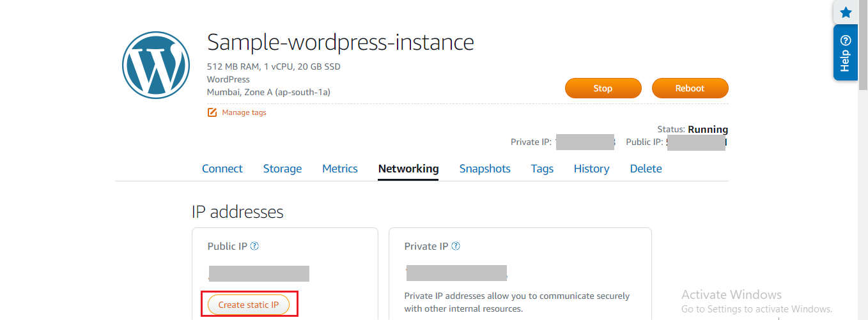
Task: Open the Help side panel
Action: pos(845,54)
